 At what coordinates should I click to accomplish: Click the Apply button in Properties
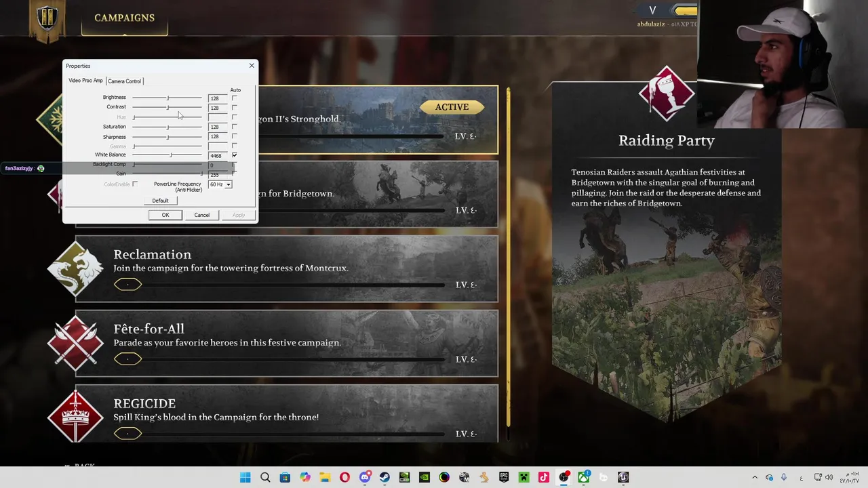(x=239, y=215)
